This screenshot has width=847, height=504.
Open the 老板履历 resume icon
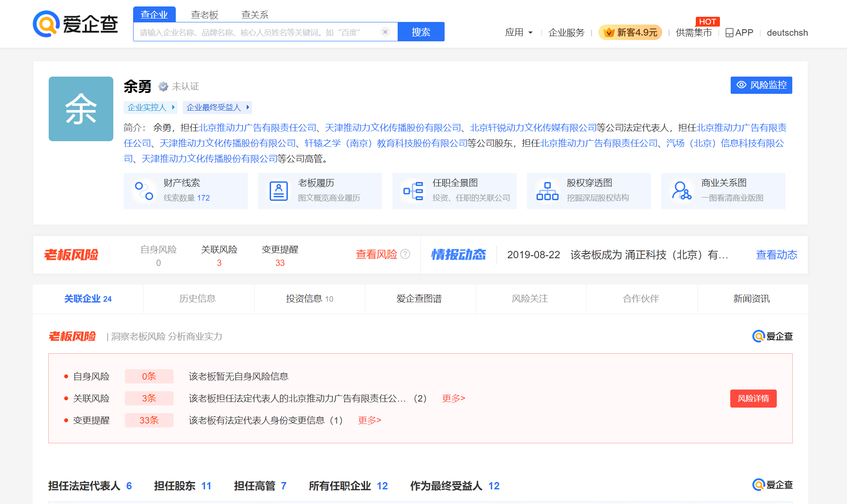pyautogui.click(x=278, y=191)
